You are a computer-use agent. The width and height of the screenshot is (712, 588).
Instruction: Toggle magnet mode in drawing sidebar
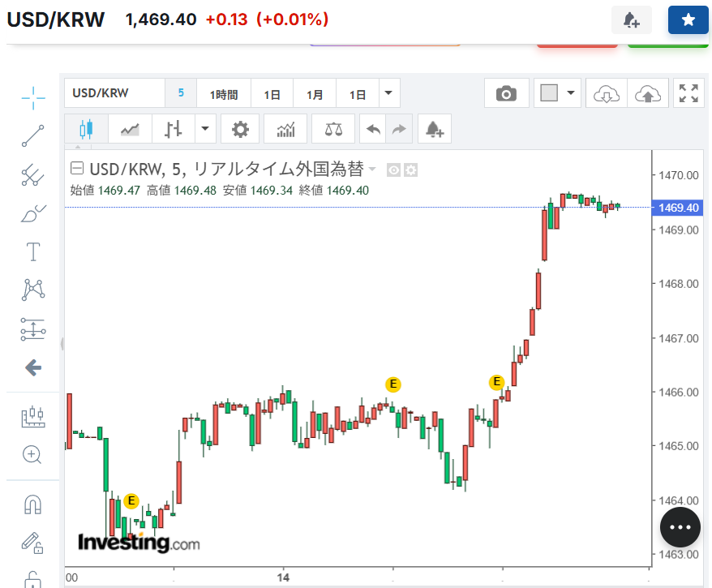pos(33,504)
